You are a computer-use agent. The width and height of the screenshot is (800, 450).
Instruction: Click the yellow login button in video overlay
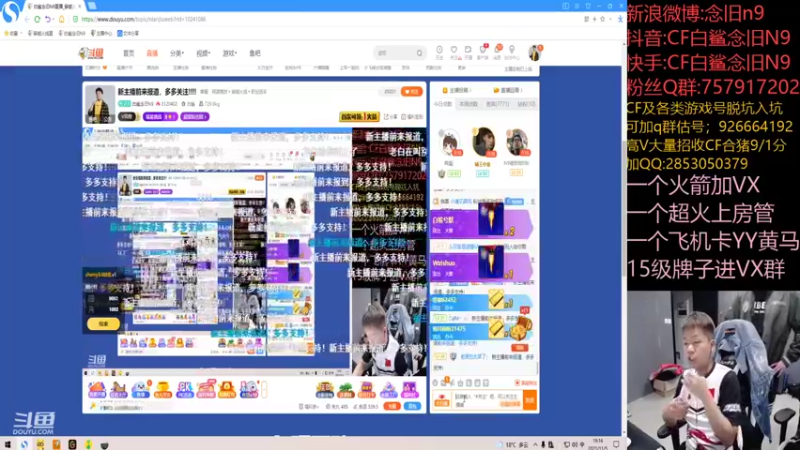(x=103, y=323)
